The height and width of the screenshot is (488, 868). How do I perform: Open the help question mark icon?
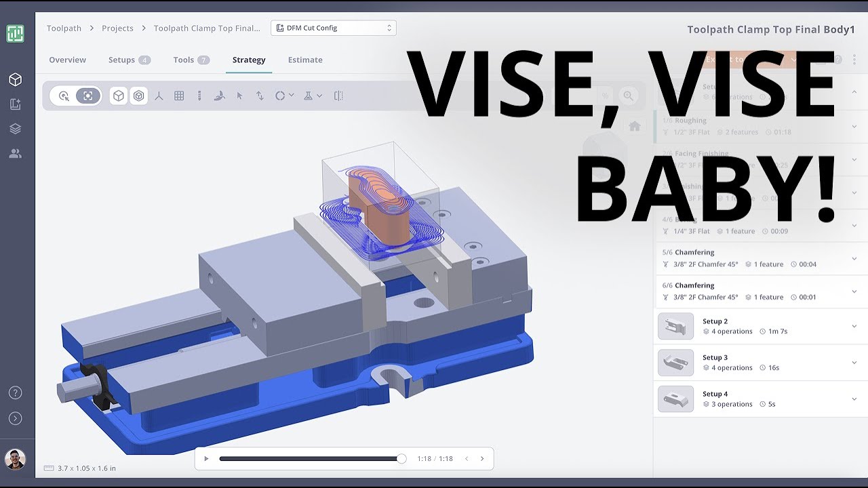pyautogui.click(x=15, y=393)
